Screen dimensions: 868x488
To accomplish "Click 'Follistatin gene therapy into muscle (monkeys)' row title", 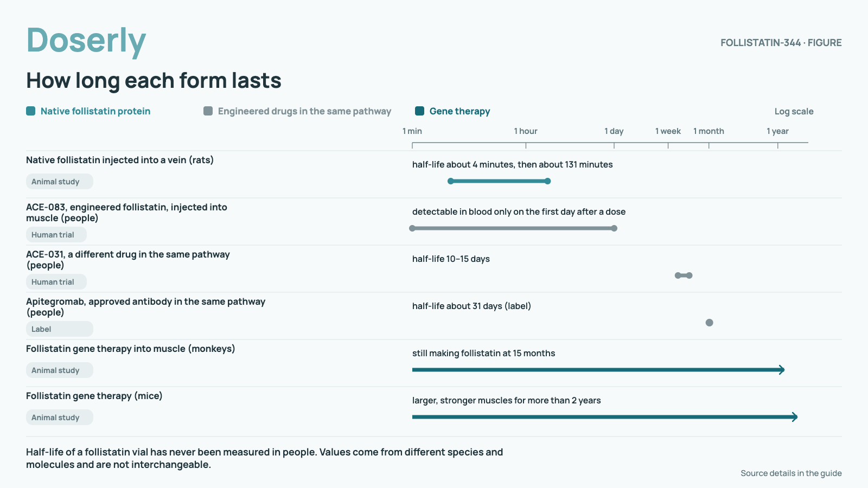I will (131, 349).
